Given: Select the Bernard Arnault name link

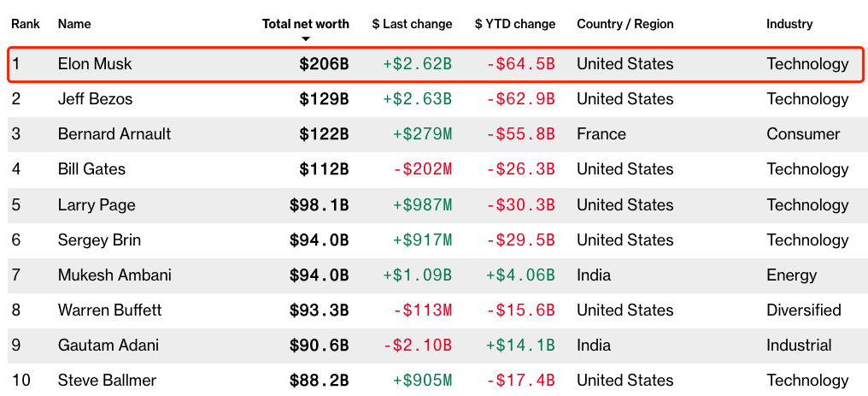Looking at the screenshot, I should click(x=114, y=134).
